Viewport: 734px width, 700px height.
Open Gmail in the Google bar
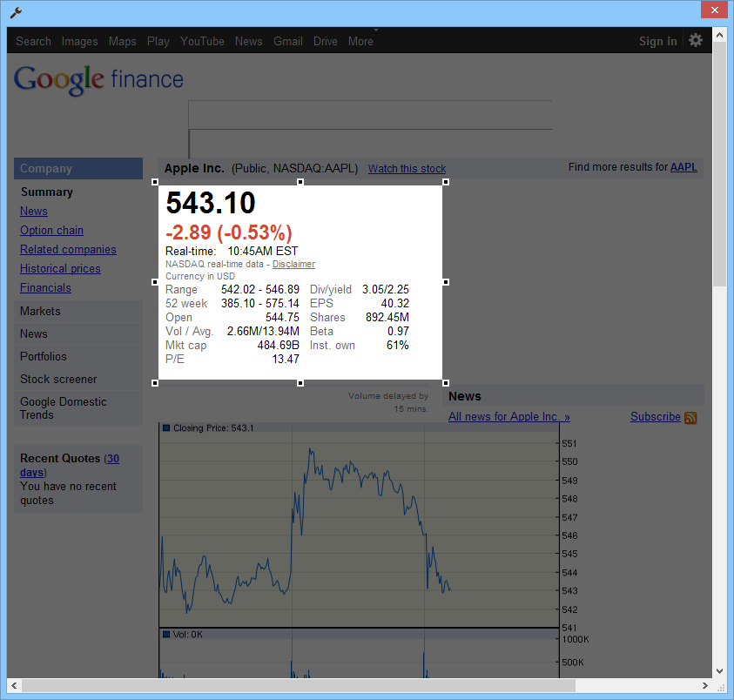[288, 41]
